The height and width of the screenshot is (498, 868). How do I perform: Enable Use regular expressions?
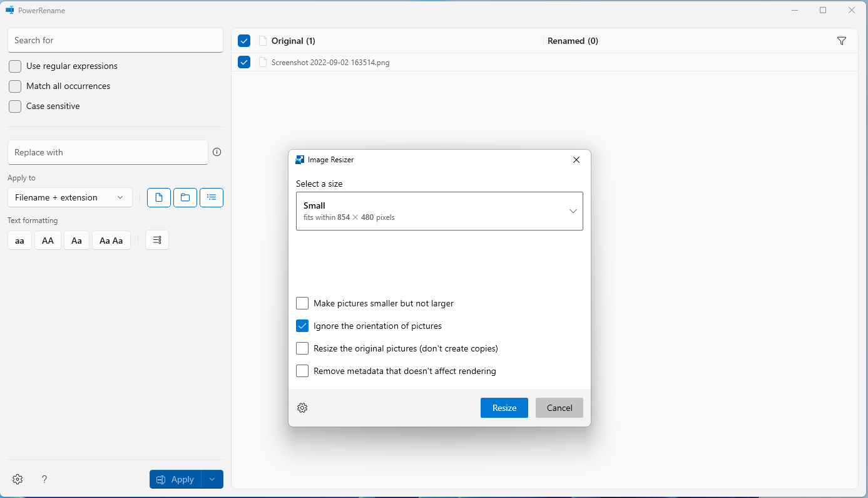coord(15,66)
